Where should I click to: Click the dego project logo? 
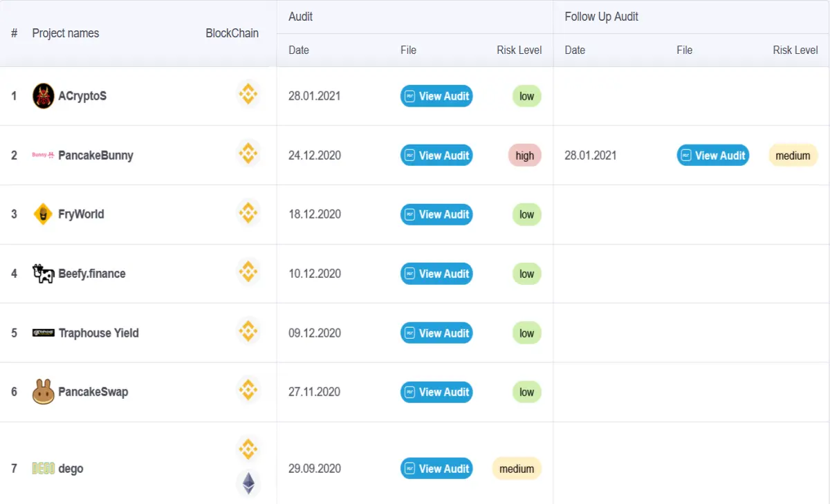[x=43, y=469]
